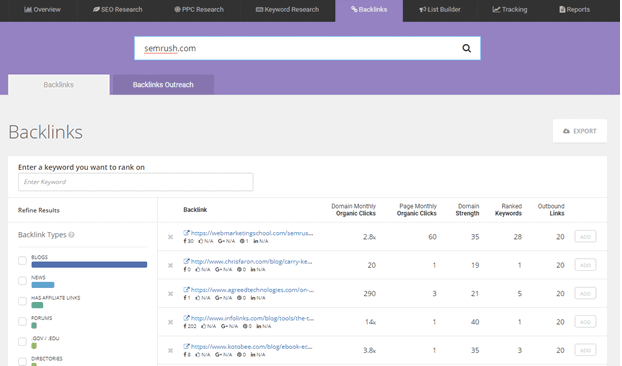Select the Backlinks sub-tab
The height and width of the screenshot is (366, 622).
click(x=59, y=84)
